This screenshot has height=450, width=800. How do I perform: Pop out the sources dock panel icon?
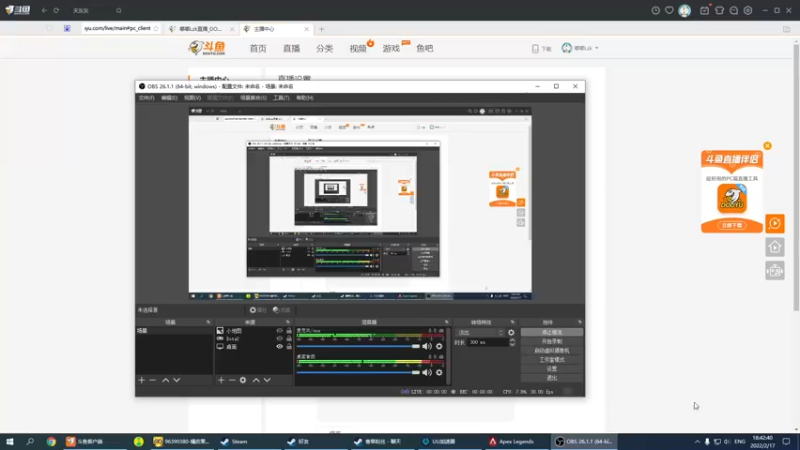(288, 322)
